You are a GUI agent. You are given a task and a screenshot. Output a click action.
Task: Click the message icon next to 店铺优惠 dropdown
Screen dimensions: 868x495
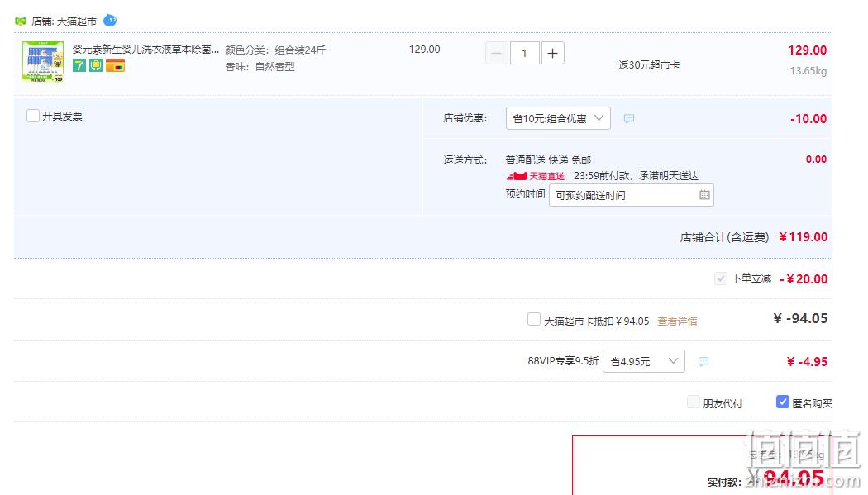tap(629, 118)
